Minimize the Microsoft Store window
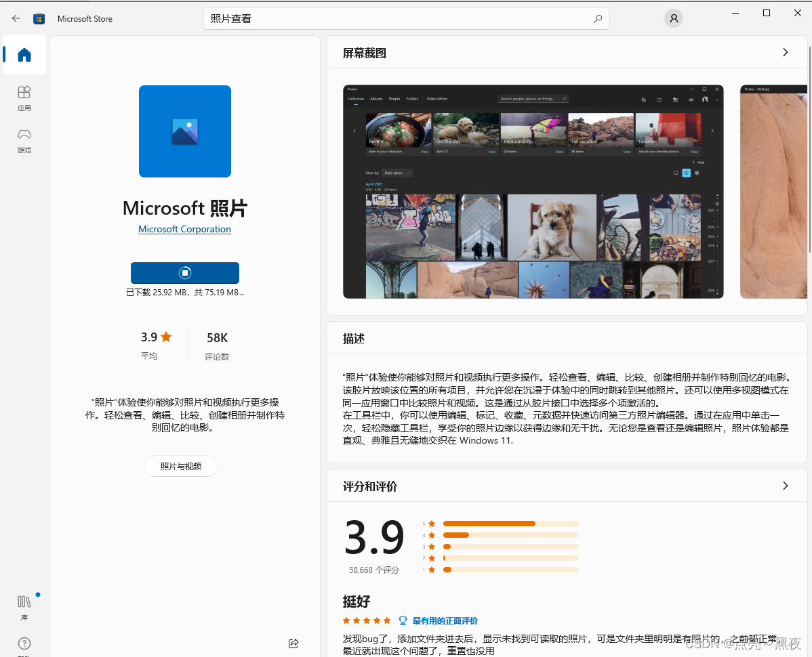Image resolution: width=812 pixels, height=657 pixels. click(735, 13)
